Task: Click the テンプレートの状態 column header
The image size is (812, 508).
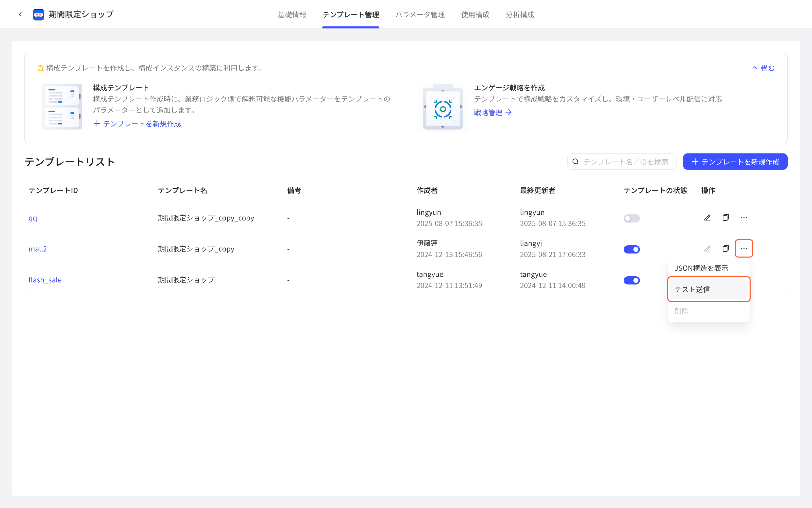Action: 655,190
